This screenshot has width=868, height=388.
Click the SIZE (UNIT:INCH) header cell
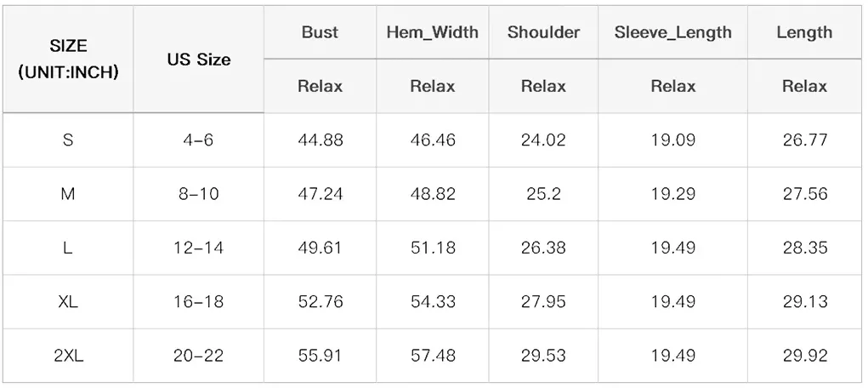point(68,60)
